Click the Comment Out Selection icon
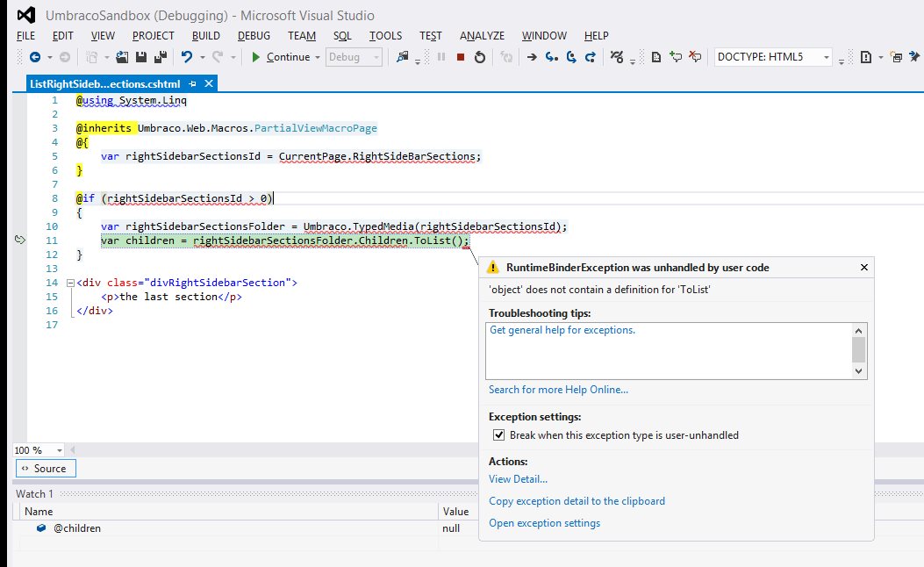 pos(676,57)
